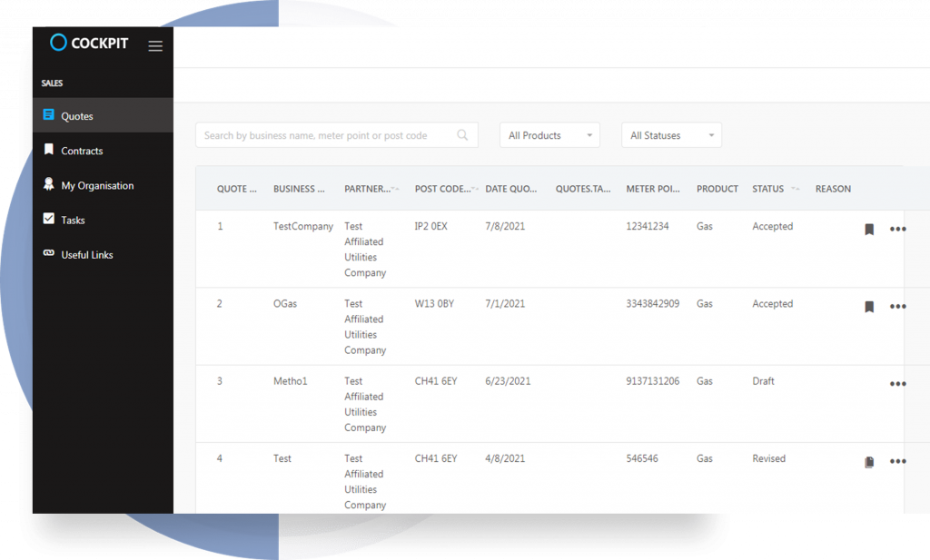The height and width of the screenshot is (560, 930).
Task: Open more options for OGas row
Action: (x=898, y=307)
